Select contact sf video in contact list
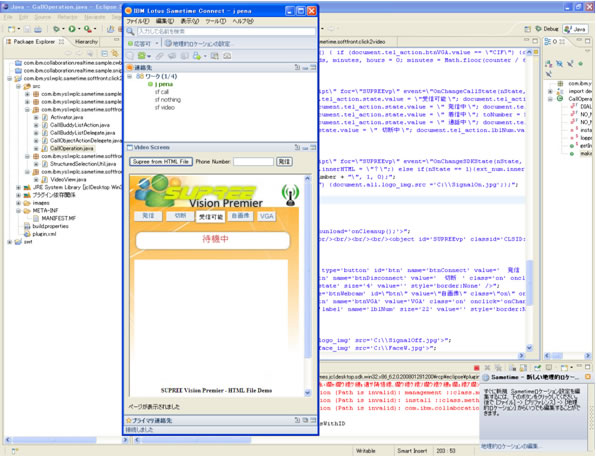The height and width of the screenshot is (459, 596). pyautogui.click(x=165, y=108)
